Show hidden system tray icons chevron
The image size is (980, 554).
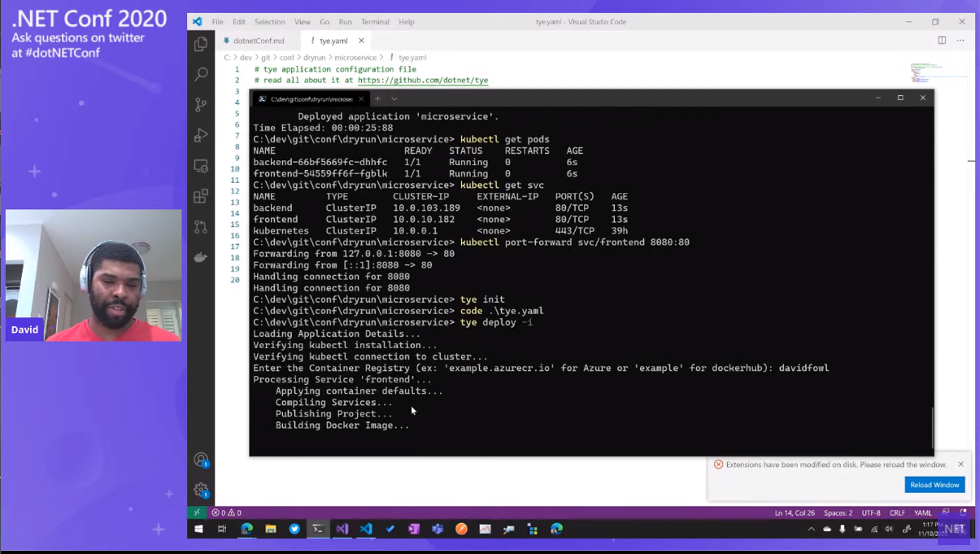pos(811,529)
